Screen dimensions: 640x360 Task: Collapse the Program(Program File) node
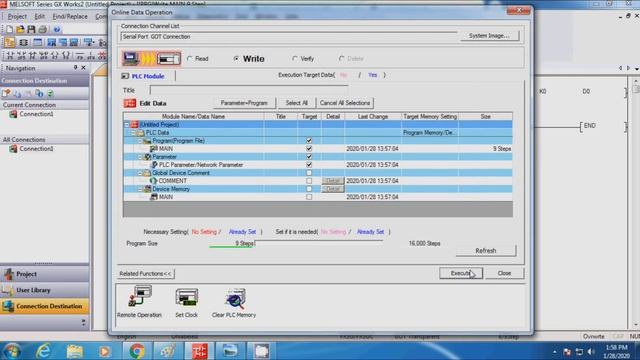click(x=140, y=140)
